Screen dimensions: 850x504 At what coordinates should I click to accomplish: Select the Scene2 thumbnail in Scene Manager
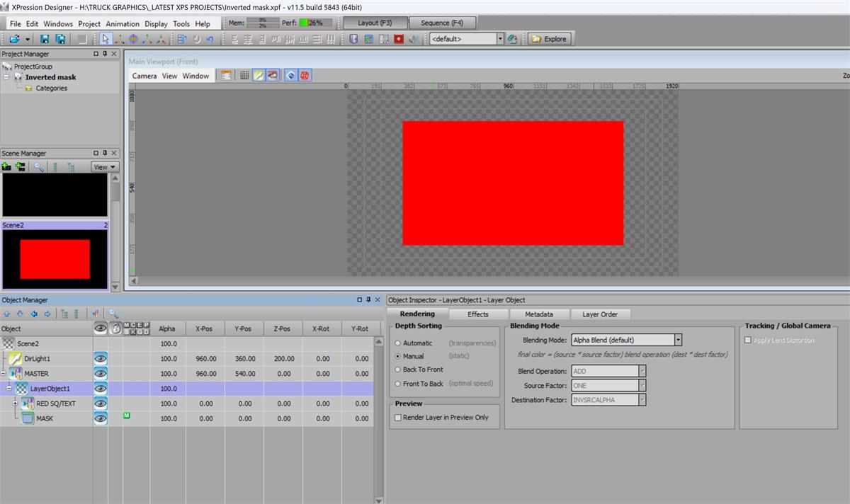point(55,258)
